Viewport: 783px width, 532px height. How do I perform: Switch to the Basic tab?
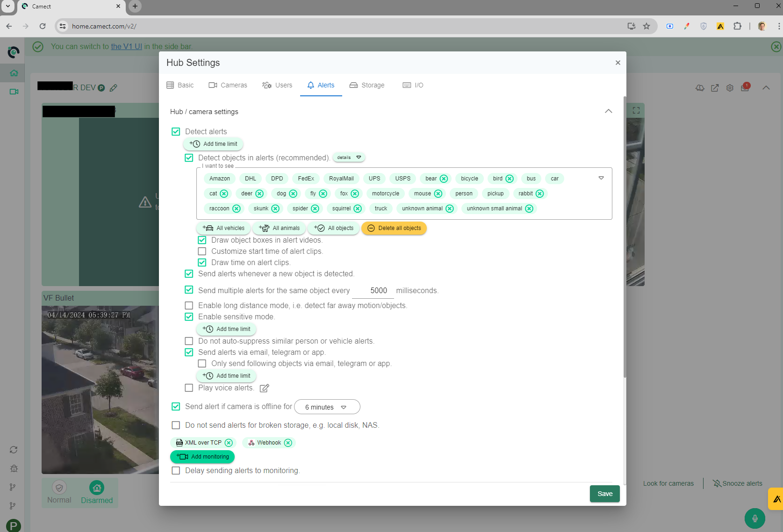(x=180, y=85)
